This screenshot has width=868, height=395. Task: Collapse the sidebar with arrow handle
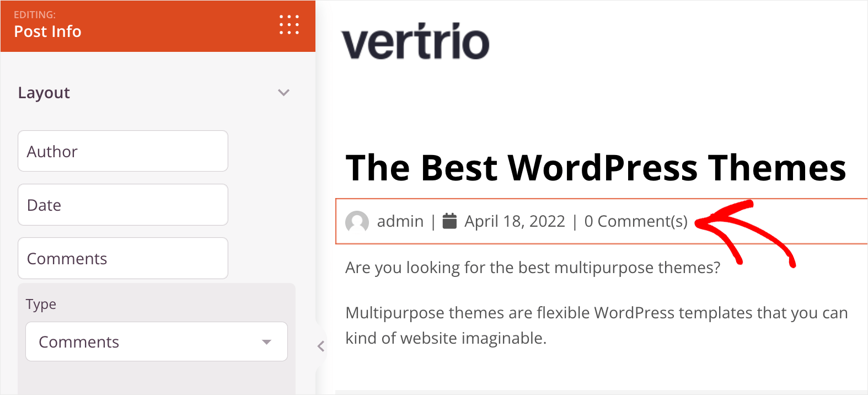click(x=321, y=346)
